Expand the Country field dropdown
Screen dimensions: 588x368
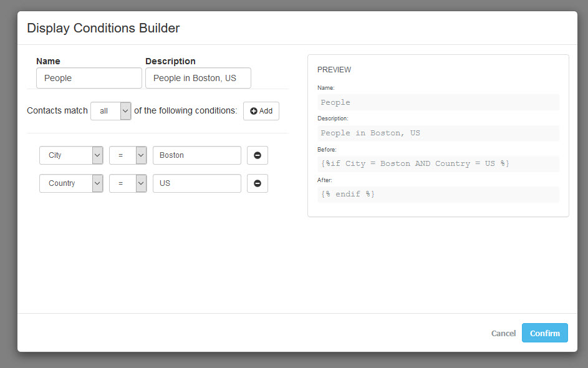[x=71, y=183]
